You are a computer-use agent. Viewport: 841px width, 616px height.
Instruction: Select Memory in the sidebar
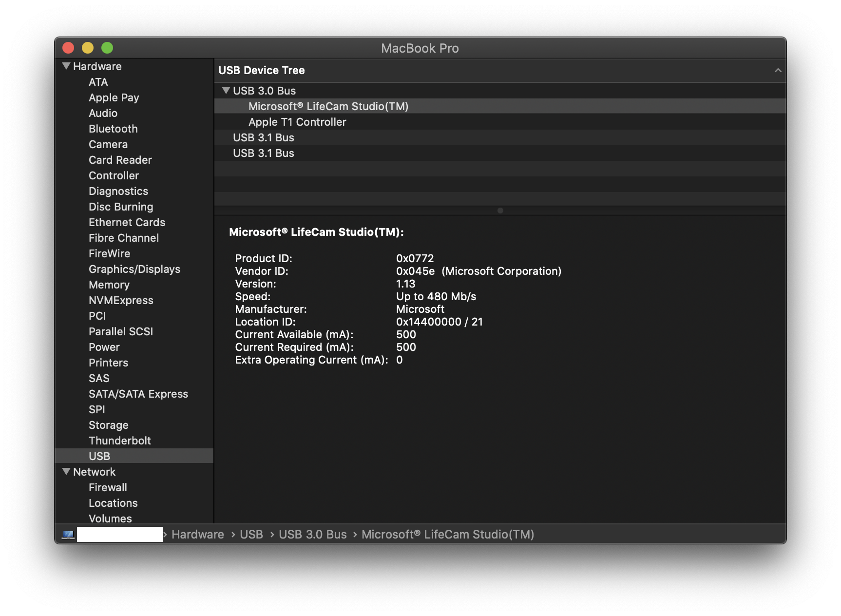[109, 285]
